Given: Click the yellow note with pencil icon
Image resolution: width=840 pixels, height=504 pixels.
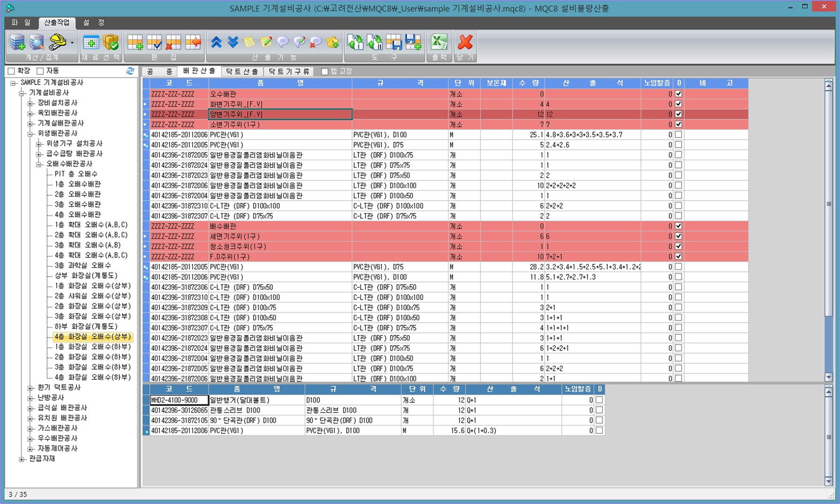Looking at the screenshot, I should (266, 42).
